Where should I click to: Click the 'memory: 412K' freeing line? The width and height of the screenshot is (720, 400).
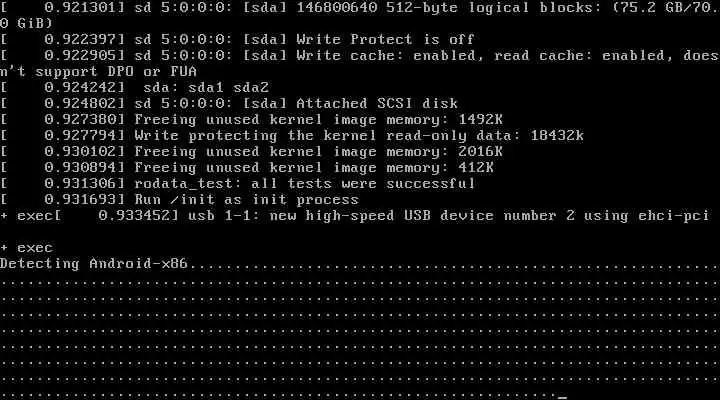pos(247,168)
